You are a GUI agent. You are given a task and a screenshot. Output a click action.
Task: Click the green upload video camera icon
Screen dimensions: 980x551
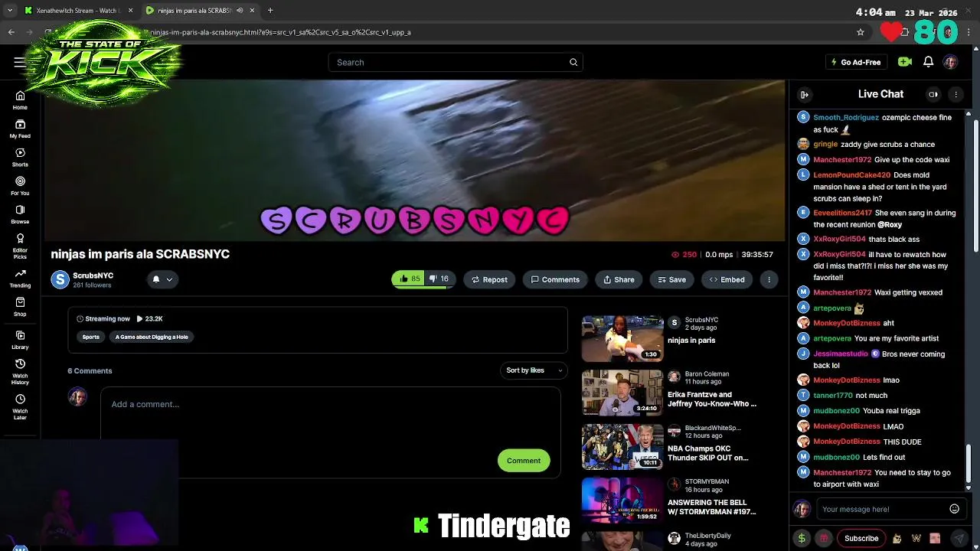coord(905,62)
